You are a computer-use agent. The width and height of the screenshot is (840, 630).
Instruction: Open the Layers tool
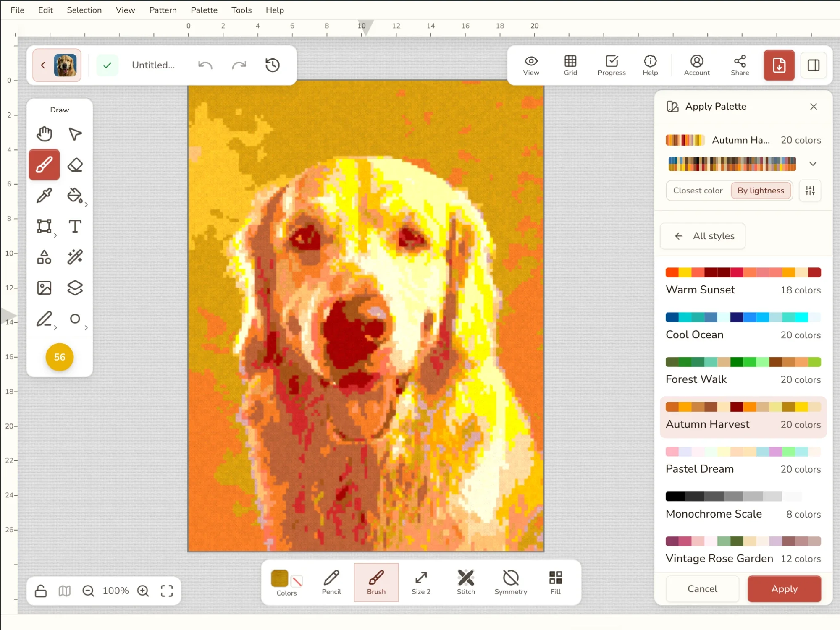click(x=75, y=288)
